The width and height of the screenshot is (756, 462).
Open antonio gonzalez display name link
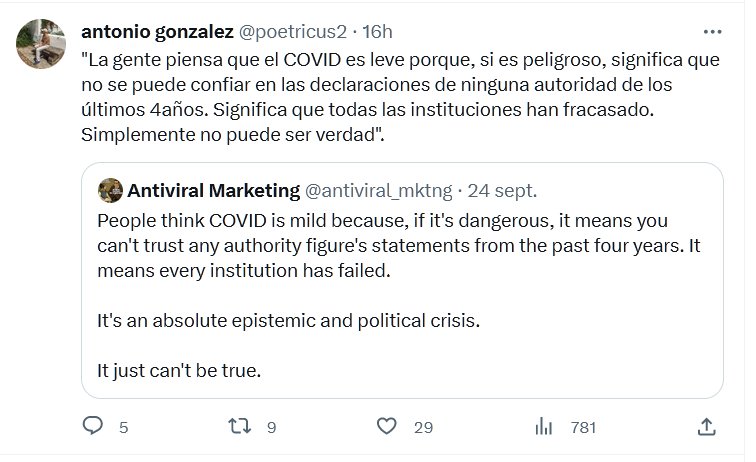[x=156, y=32]
